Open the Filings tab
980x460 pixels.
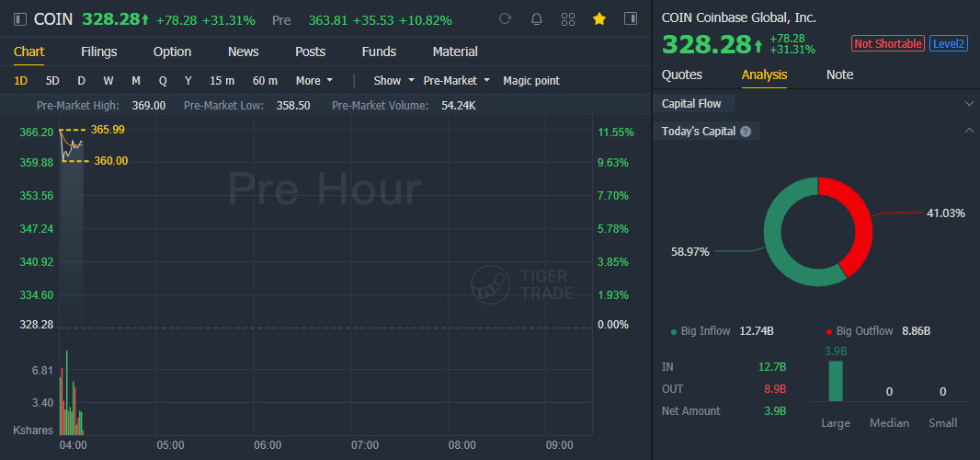pyautogui.click(x=98, y=52)
